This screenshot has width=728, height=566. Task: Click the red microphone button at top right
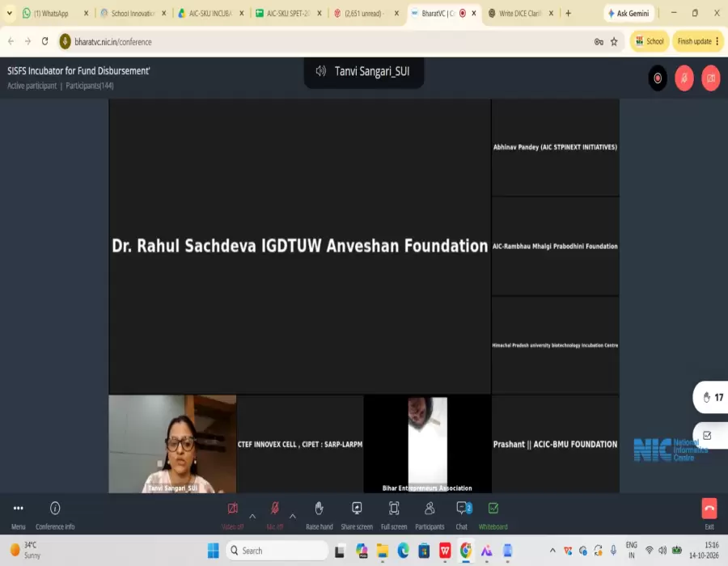click(x=684, y=78)
